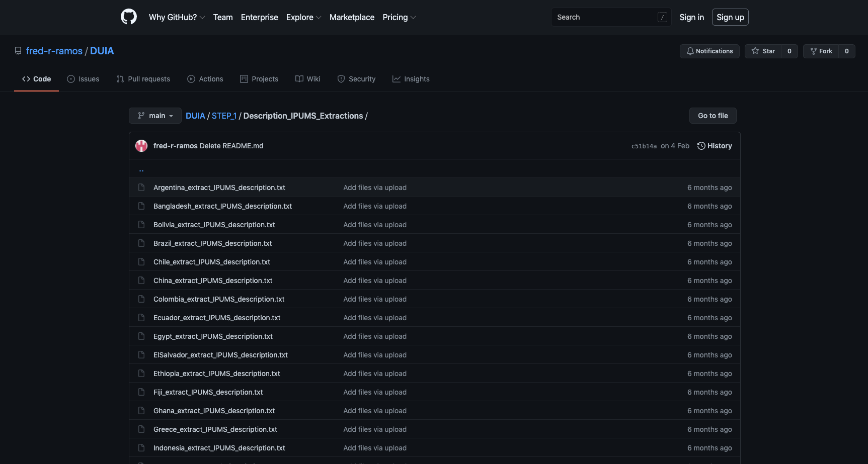Screen dimensions: 868x464
Task: Switch to the Issues tab
Action: 83,79
